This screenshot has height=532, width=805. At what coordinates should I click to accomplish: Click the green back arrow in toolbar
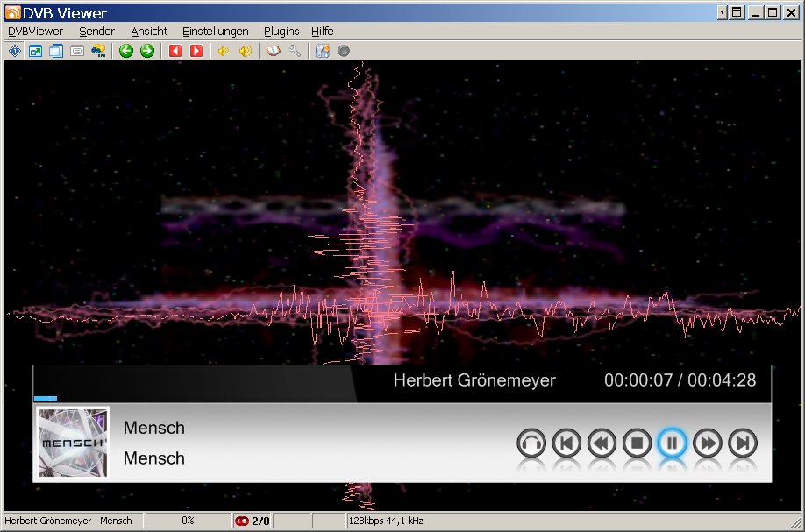[x=126, y=51]
